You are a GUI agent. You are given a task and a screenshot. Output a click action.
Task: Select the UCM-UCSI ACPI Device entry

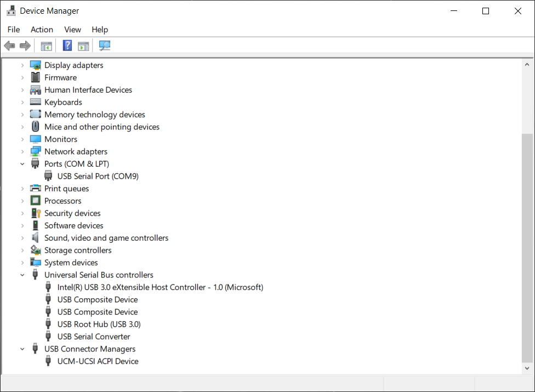click(98, 361)
